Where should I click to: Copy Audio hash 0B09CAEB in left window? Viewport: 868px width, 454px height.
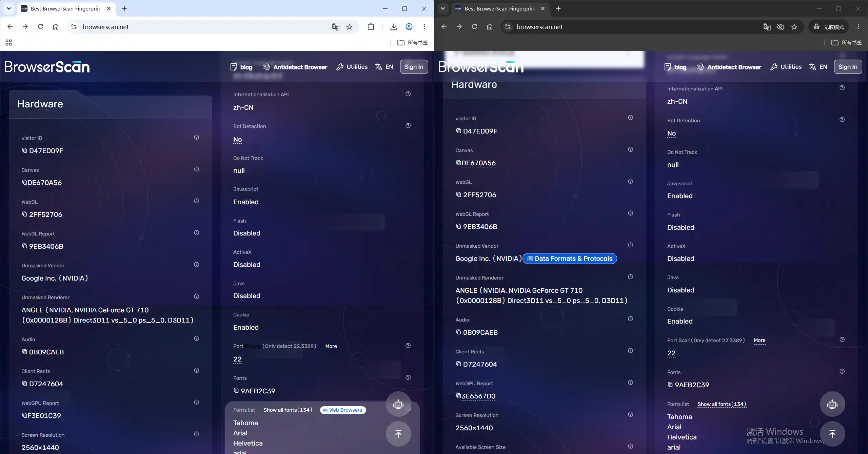click(x=24, y=352)
